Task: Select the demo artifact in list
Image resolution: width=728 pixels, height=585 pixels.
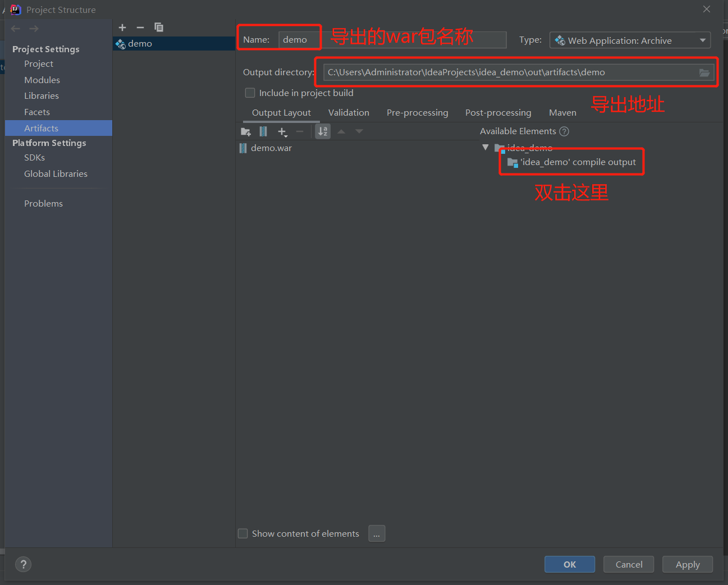Action: click(174, 43)
